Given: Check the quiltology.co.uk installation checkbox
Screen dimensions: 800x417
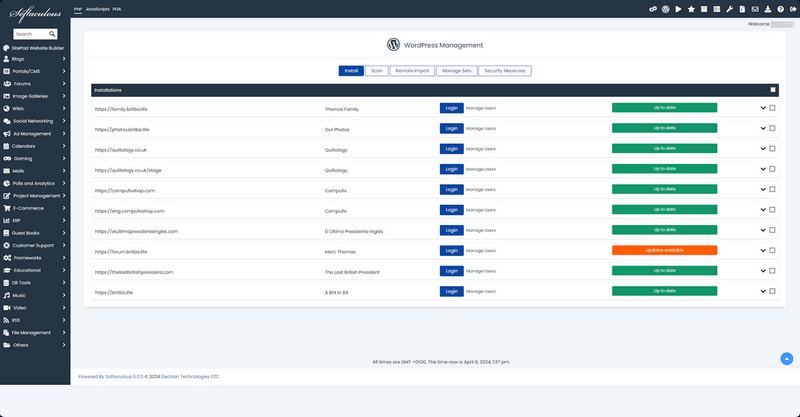Looking at the screenshot, I should tap(772, 149).
